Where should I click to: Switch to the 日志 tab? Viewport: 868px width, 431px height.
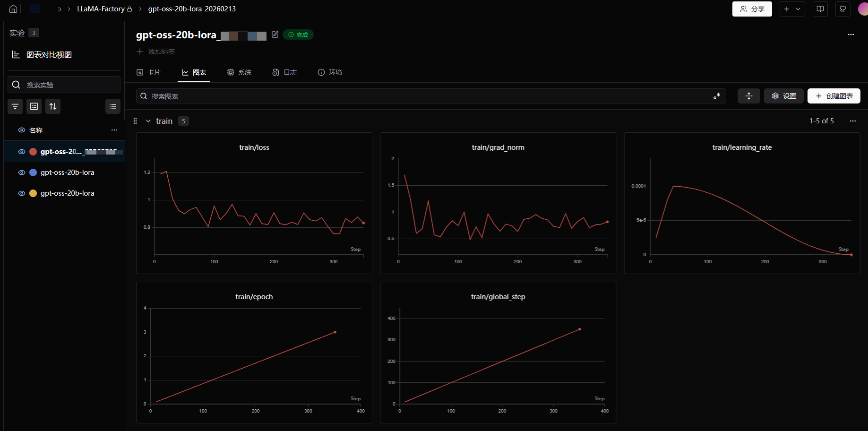(284, 72)
